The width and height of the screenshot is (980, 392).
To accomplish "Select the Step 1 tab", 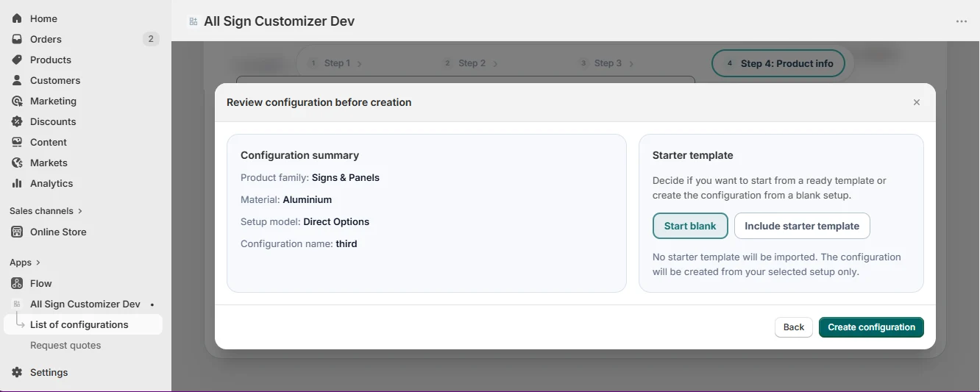I will [x=335, y=63].
